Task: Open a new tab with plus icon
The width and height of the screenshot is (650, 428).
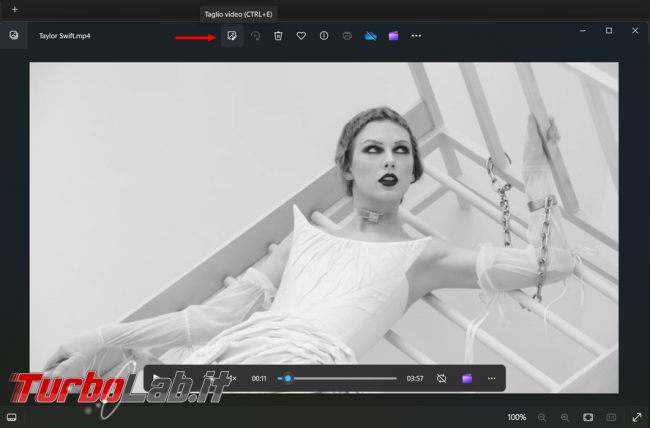Action: pos(15,9)
